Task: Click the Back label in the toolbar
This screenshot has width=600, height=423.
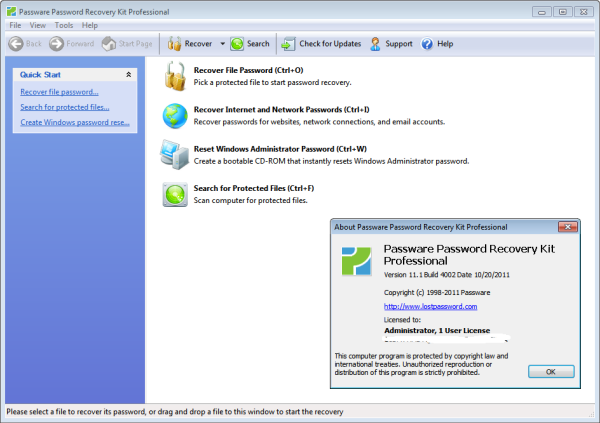Action: point(34,44)
